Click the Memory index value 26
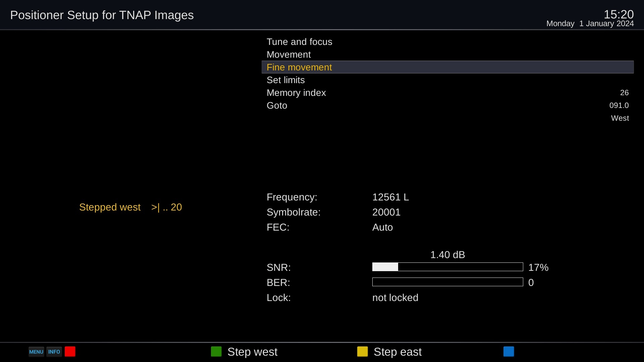 624,93
